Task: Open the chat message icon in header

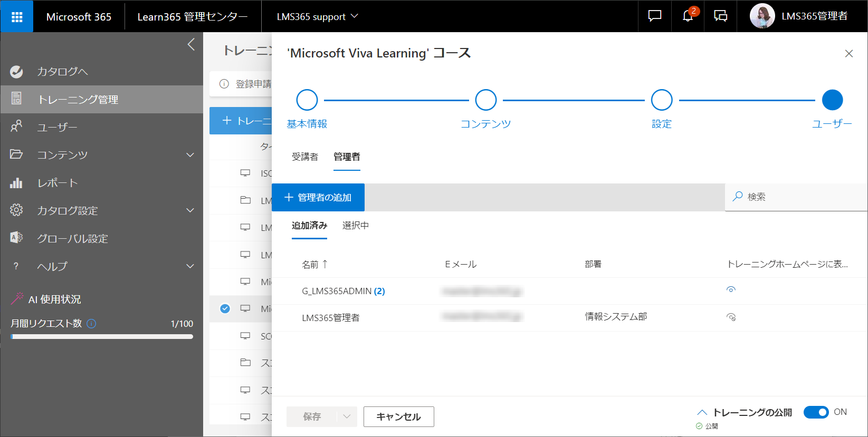Action: click(x=654, y=16)
